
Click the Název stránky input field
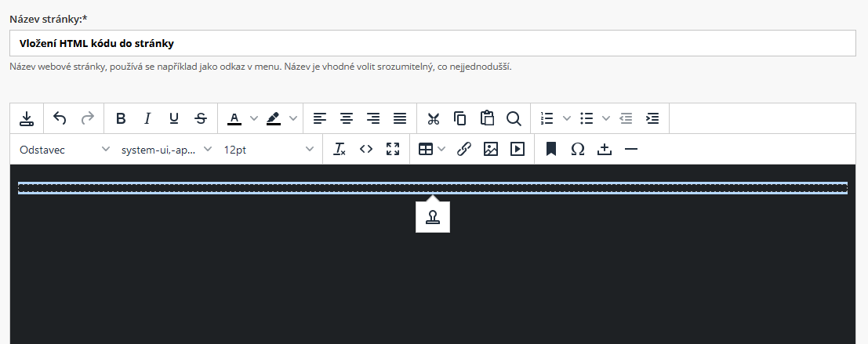click(433, 43)
